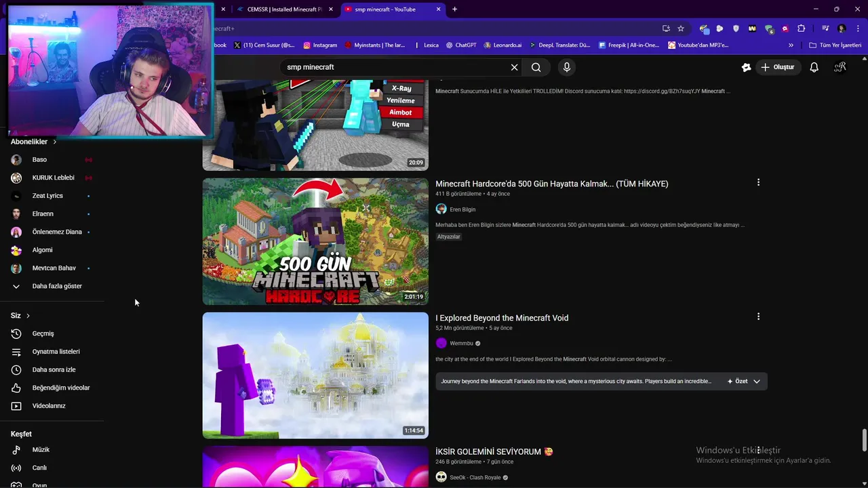The height and width of the screenshot is (488, 868).
Task: Open Chrome three-dot menu
Action: coord(856,28)
